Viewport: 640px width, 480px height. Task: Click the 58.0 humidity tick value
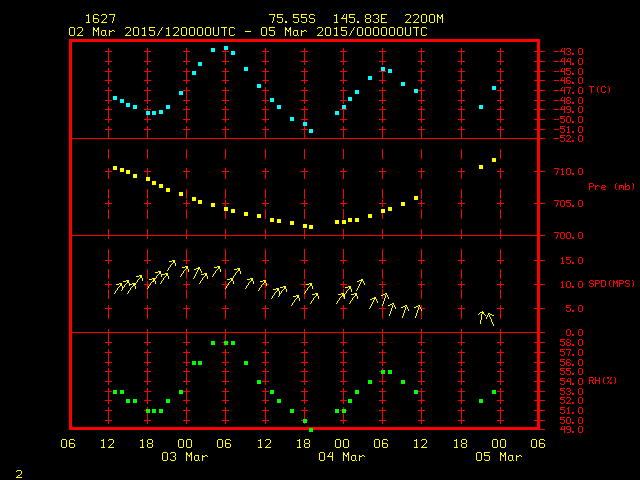[x=566, y=343]
